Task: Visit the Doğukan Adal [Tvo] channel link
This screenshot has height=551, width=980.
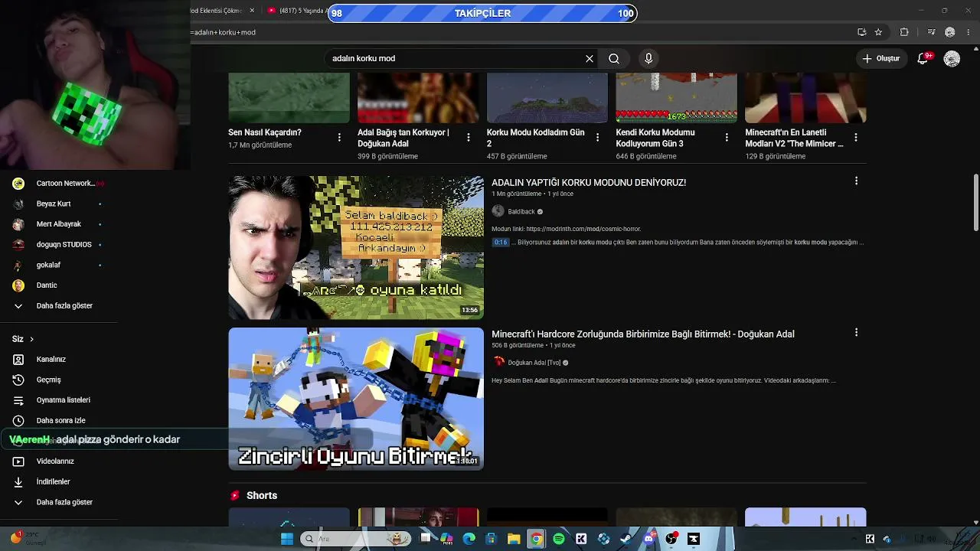Action: pyautogui.click(x=534, y=363)
